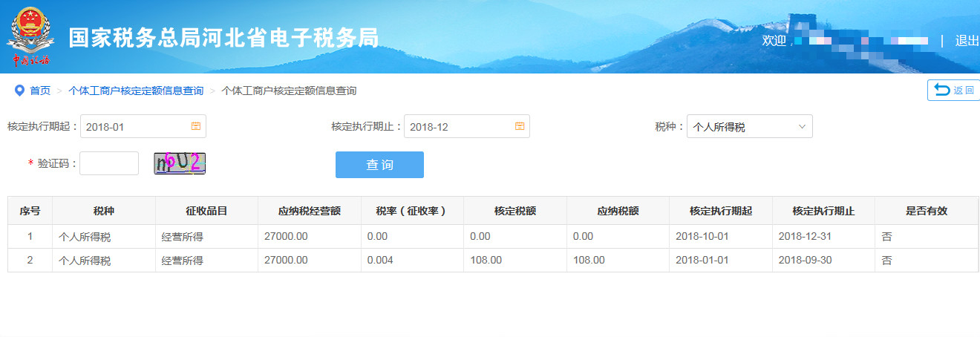This screenshot has width=980, height=337.
Task: Focus the 验证码 input field
Action: pos(109,163)
